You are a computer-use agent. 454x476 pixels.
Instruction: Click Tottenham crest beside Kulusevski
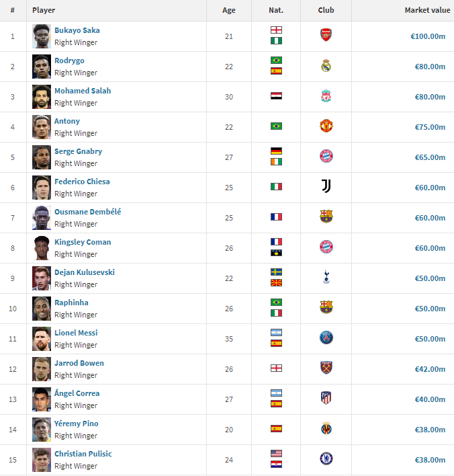pyautogui.click(x=326, y=277)
